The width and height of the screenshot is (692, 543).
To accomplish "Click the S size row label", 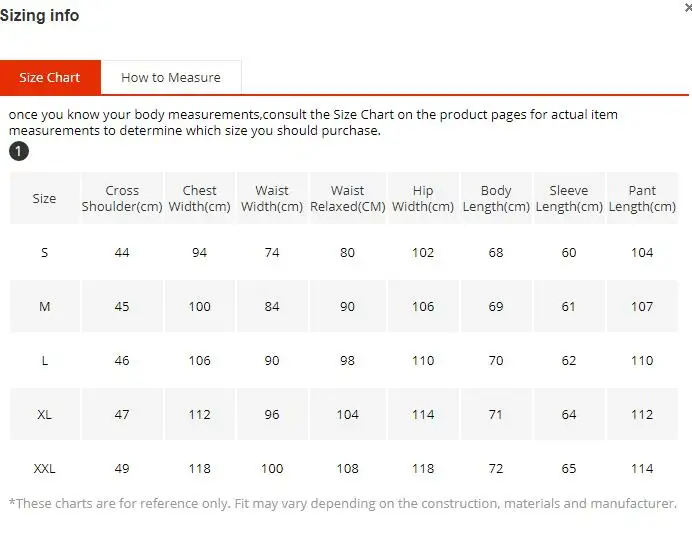I will (44, 253).
